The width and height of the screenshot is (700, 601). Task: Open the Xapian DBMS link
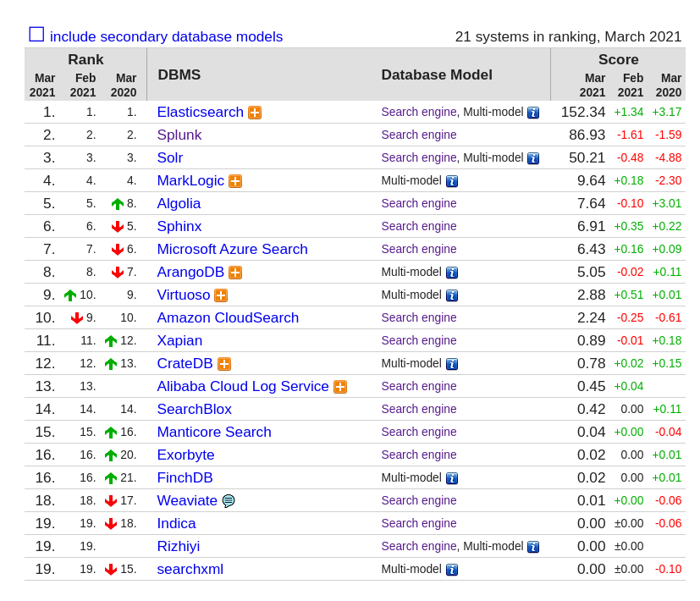179,340
